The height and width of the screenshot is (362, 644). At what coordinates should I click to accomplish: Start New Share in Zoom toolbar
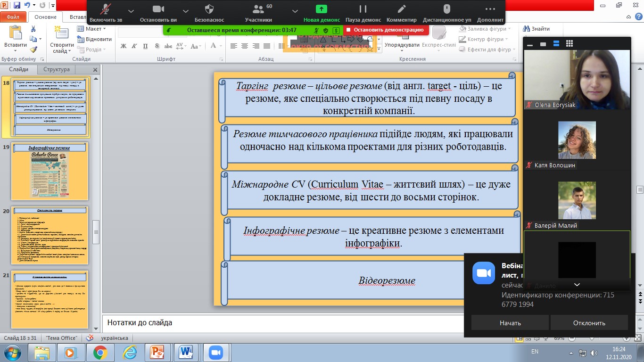[x=322, y=12]
